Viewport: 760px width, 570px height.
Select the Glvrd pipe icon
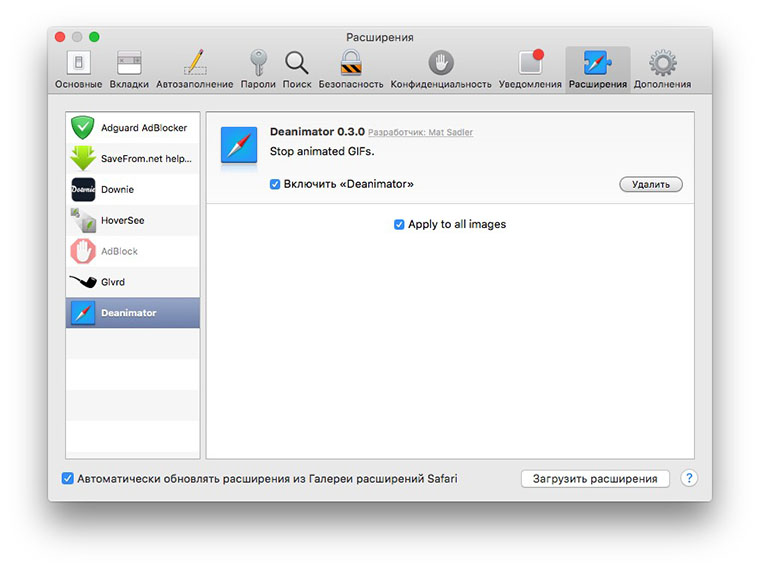[83, 282]
